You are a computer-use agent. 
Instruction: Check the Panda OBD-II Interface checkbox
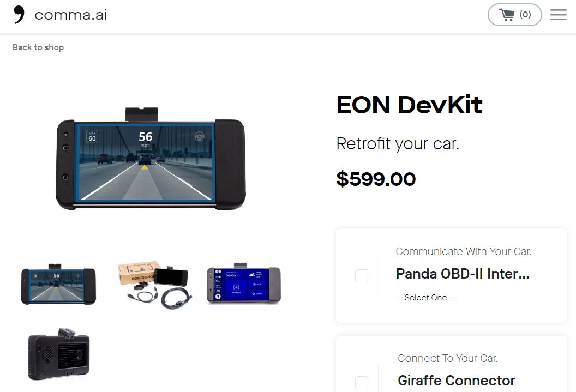point(362,276)
